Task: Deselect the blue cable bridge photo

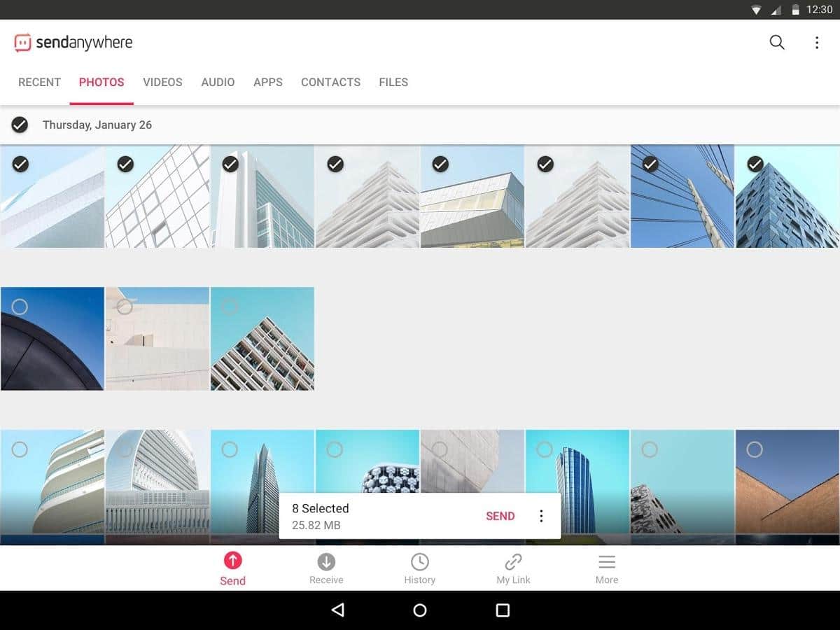Action: click(x=650, y=164)
